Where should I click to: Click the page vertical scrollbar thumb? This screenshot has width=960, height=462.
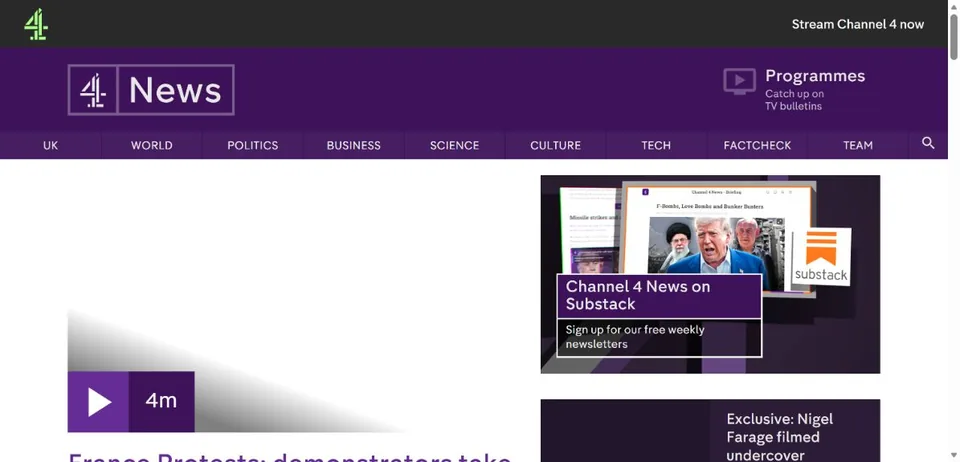(x=954, y=37)
